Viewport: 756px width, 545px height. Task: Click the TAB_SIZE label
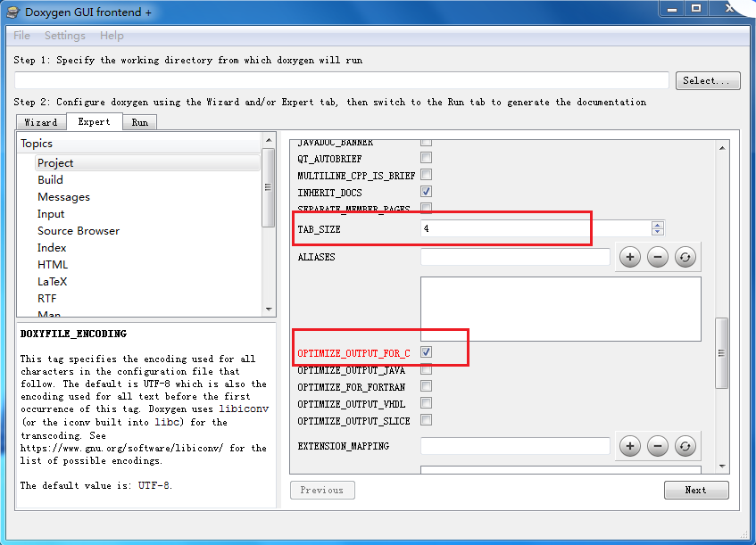tap(319, 229)
